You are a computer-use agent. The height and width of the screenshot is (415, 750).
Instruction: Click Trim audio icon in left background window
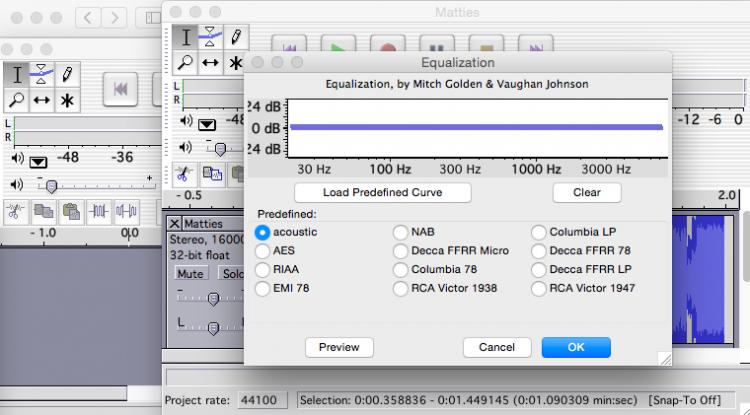coord(99,212)
